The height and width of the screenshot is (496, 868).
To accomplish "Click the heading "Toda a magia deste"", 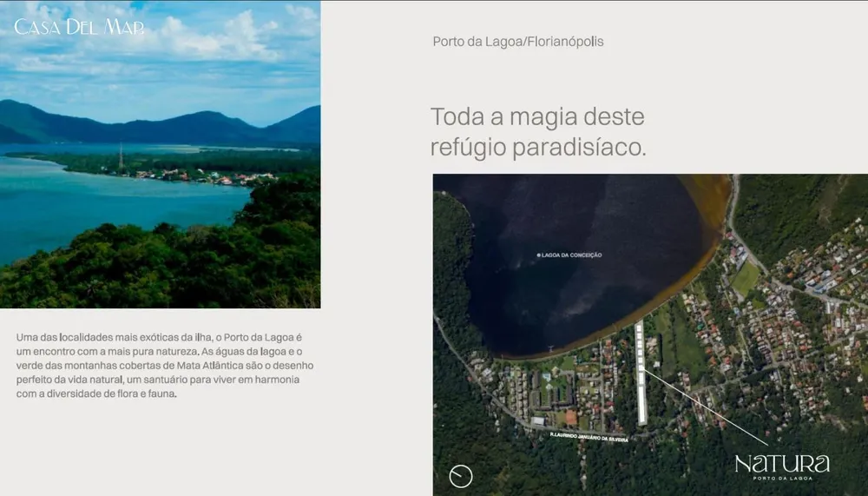I will click(537, 117).
